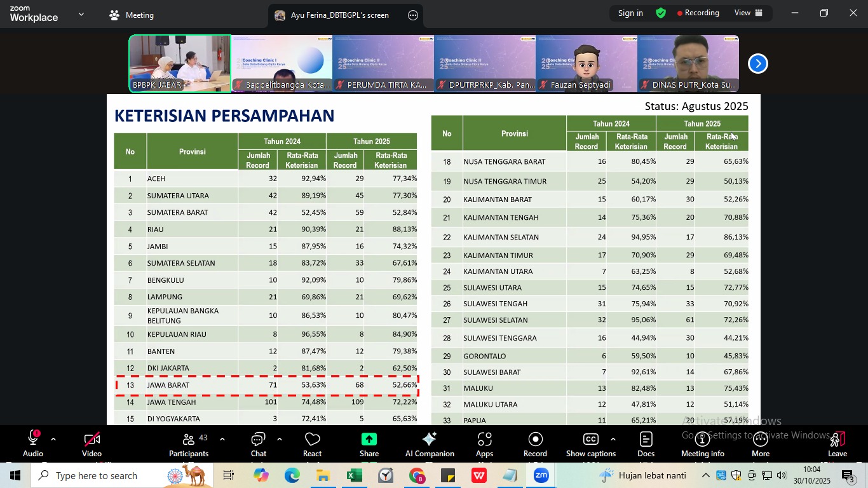Open the AI Companion panel

(430, 444)
